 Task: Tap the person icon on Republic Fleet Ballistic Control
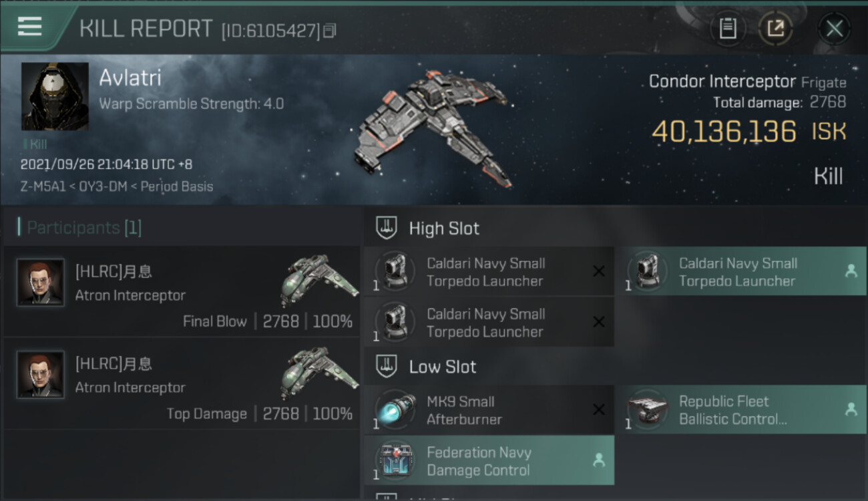tap(851, 409)
